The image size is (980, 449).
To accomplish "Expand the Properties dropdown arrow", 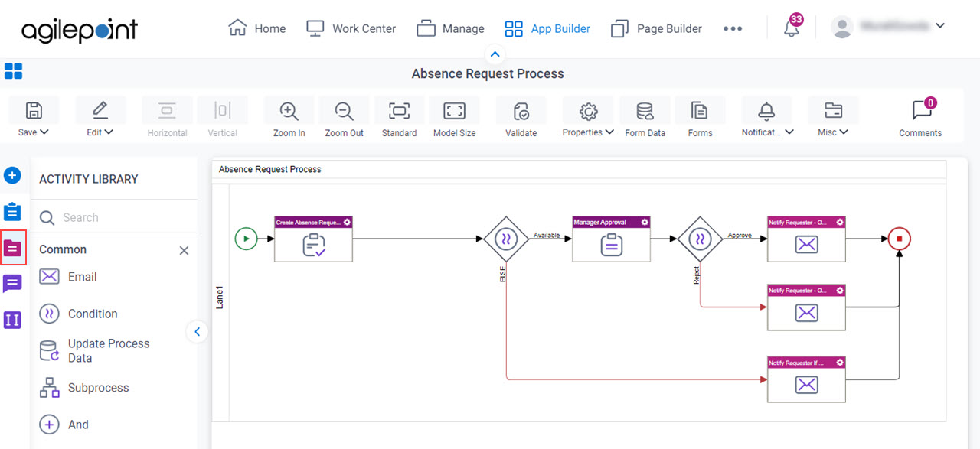I will [x=609, y=132].
